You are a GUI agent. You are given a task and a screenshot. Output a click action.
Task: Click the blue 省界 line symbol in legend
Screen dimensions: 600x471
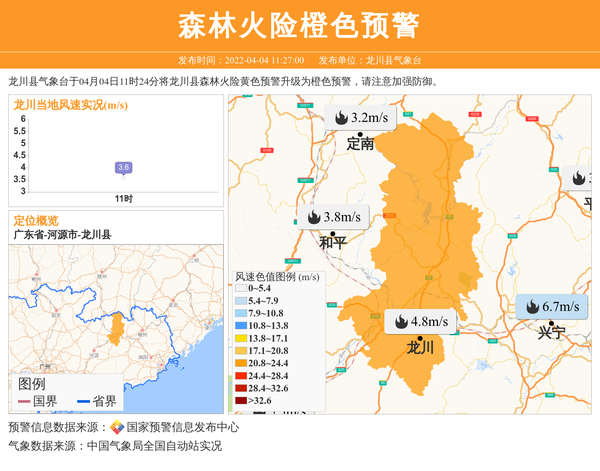pyautogui.click(x=83, y=402)
